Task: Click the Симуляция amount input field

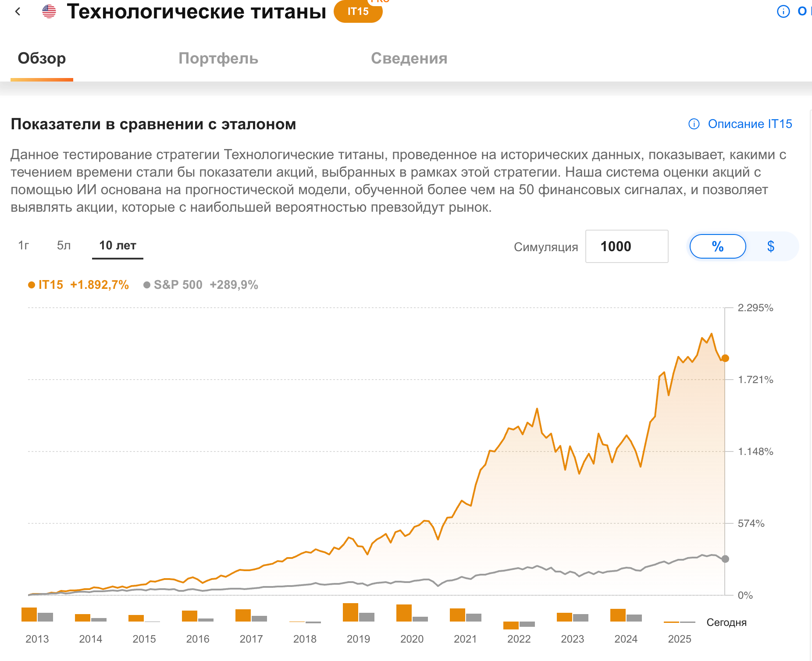Action: 627,246
